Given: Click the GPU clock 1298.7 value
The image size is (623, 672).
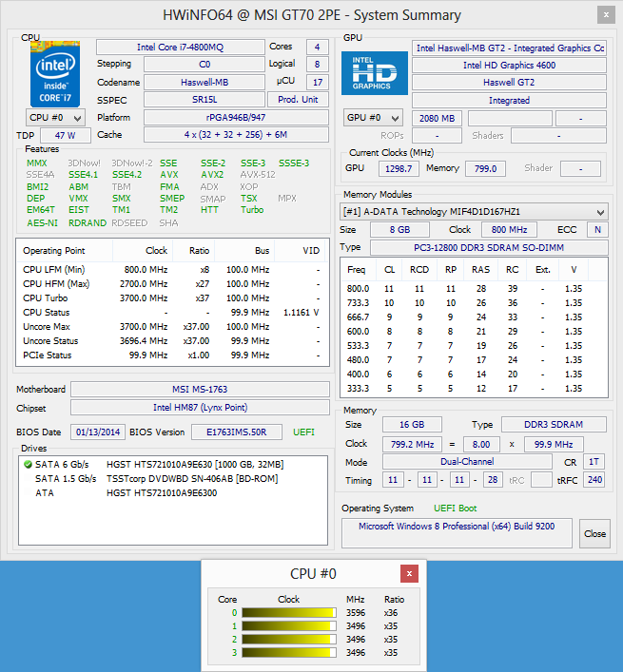Looking at the screenshot, I should (x=399, y=168).
